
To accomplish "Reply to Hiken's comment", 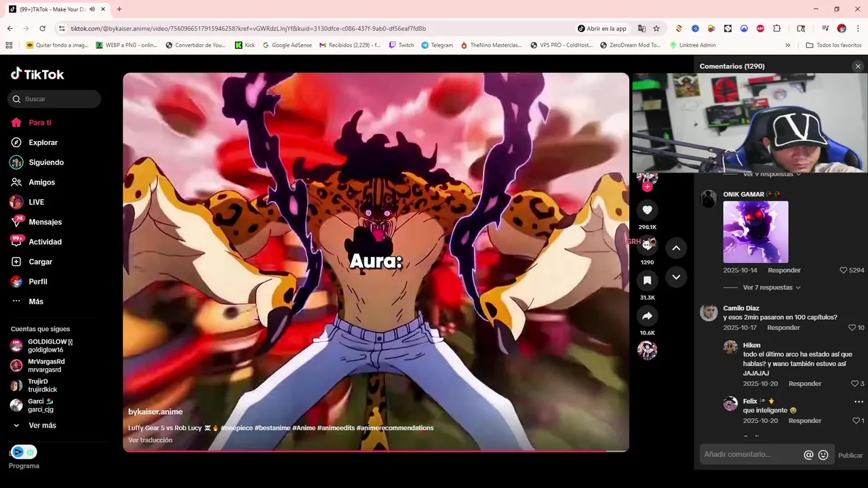I will (x=805, y=384).
